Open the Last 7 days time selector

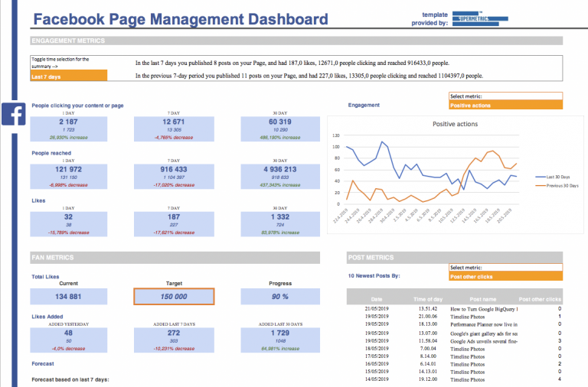[x=69, y=76]
